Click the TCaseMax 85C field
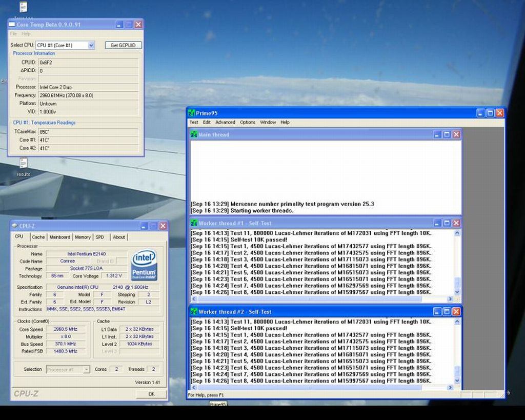The height and width of the screenshot is (420, 525). [x=88, y=132]
